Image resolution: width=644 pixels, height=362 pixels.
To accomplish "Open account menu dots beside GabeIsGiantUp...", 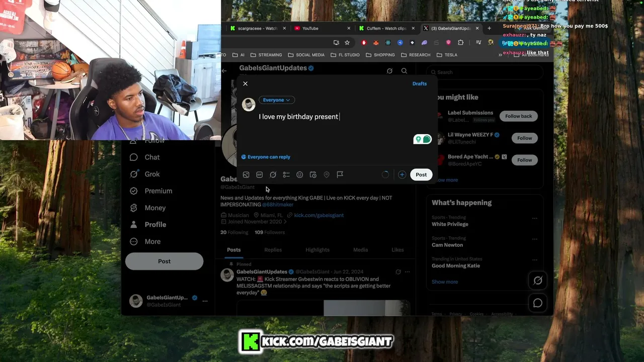I will [205, 301].
